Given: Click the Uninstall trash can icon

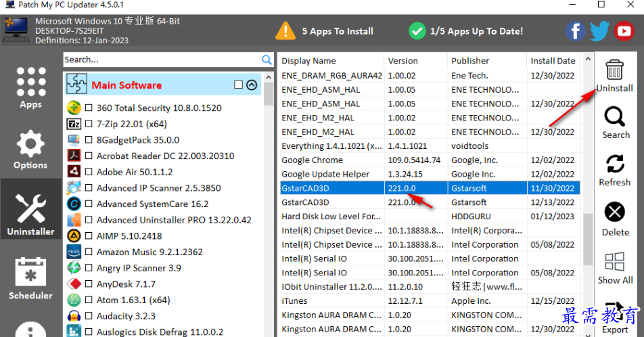Looking at the screenshot, I should (614, 70).
